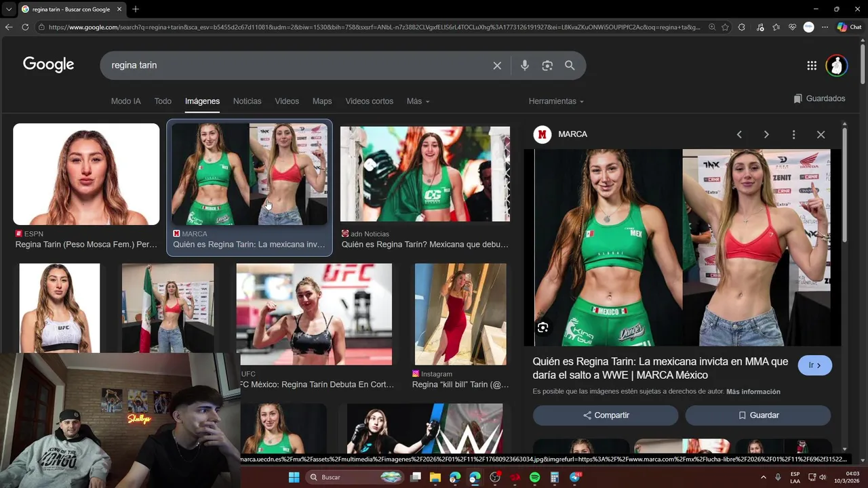Viewport: 868px width, 488px height.
Task: Click the Guardar button
Action: click(757, 415)
